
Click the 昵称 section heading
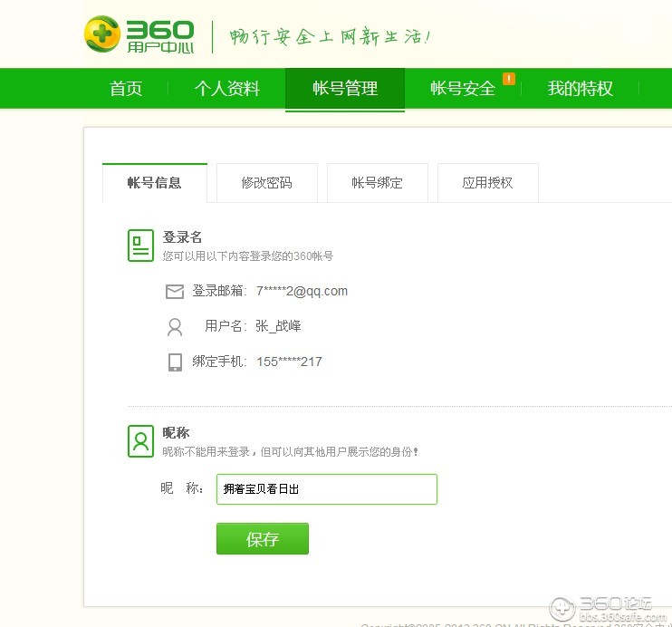click(176, 433)
